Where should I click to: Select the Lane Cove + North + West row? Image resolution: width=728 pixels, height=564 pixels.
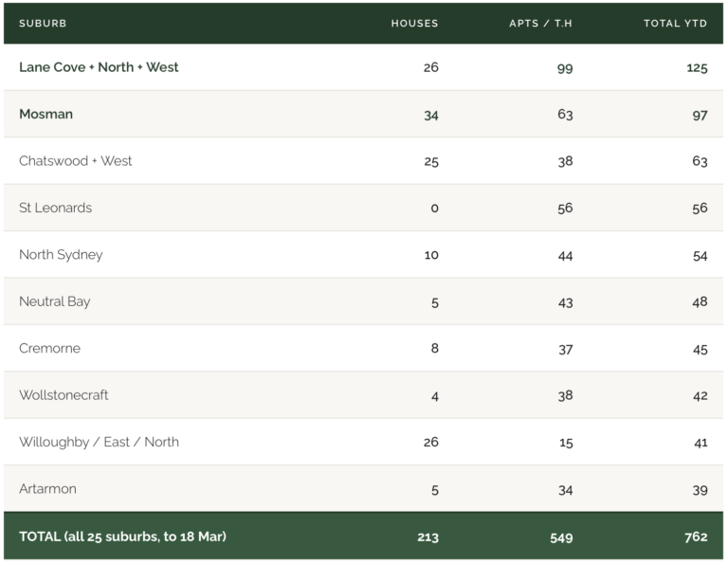(x=99, y=67)
